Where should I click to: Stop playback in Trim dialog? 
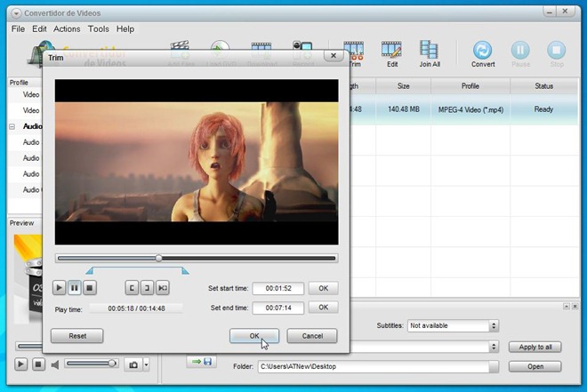(x=90, y=288)
